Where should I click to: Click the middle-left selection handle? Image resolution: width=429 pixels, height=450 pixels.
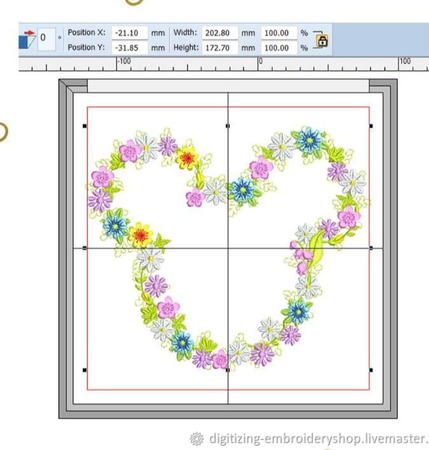[84, 248]
